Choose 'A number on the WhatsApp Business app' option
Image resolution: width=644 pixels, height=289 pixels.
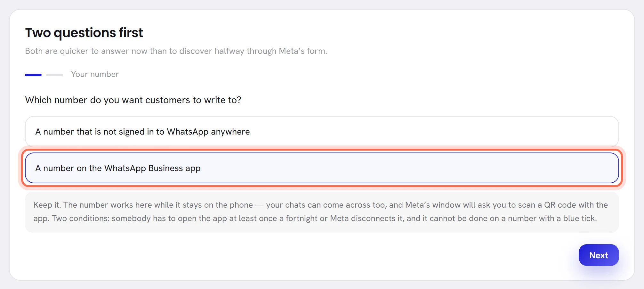tap(322, 168)
